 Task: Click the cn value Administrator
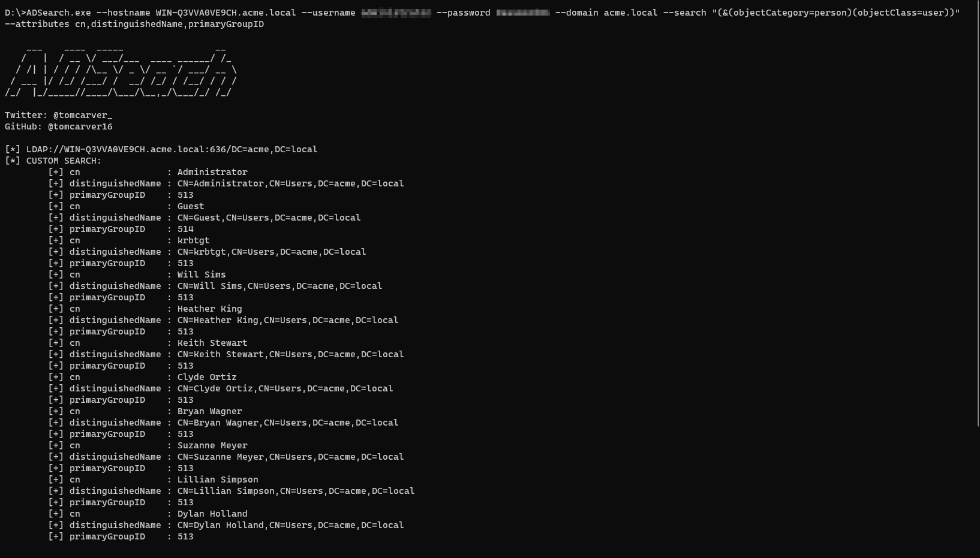212,172
